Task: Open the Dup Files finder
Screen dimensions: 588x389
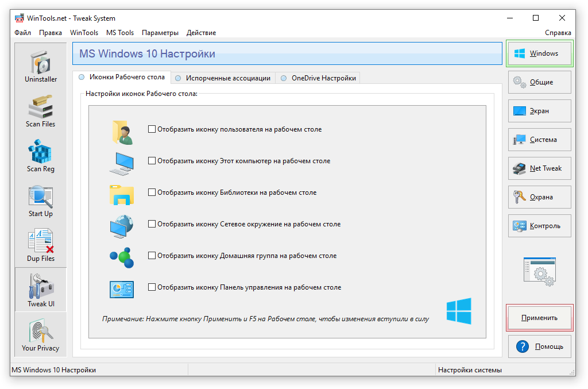Action: pos(41,245)
